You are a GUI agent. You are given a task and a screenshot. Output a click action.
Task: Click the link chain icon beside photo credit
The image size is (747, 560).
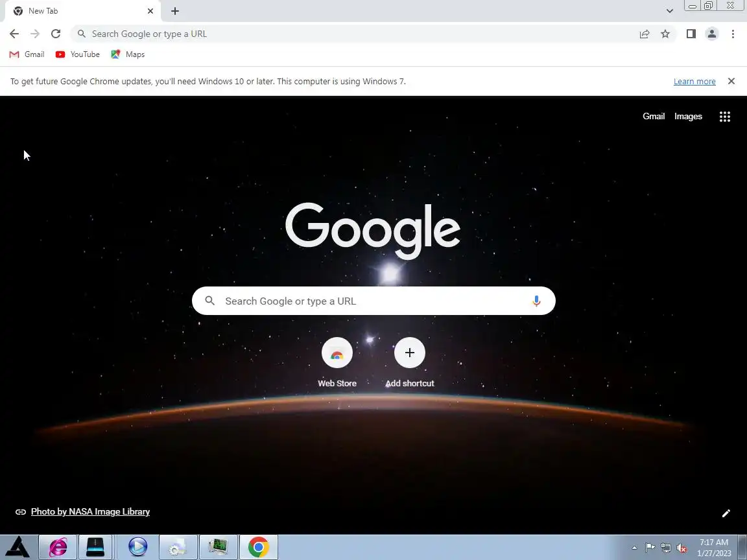(x=21, y=512)
